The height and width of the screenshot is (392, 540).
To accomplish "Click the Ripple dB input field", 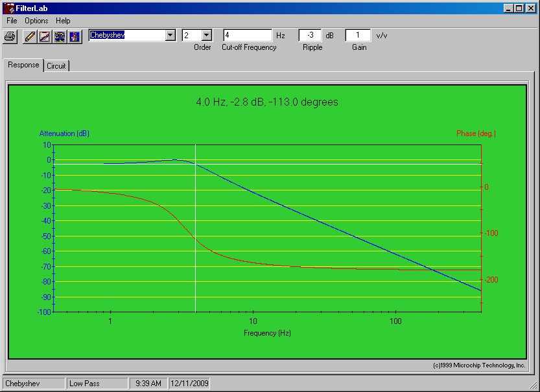I will click(310, 35).
